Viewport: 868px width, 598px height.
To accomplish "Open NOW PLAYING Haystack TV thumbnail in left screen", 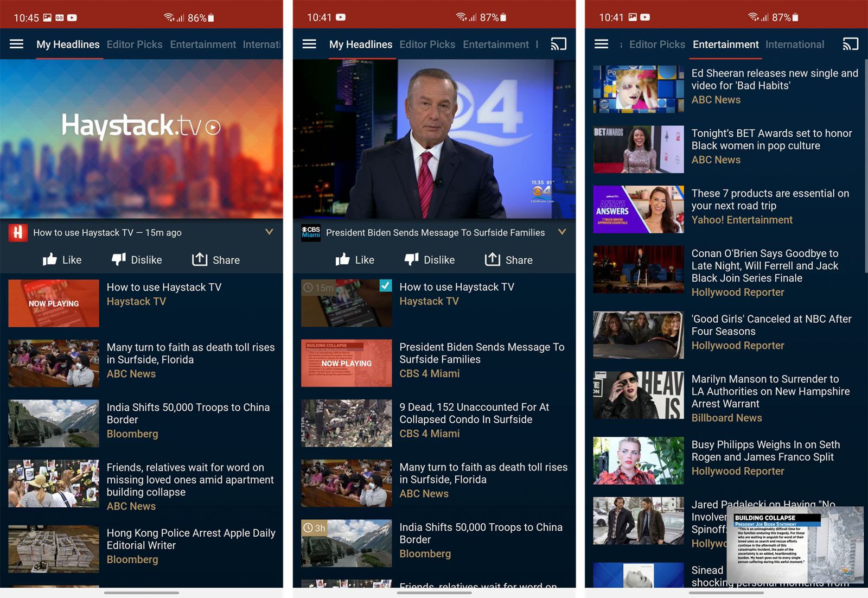I will 54,303.
